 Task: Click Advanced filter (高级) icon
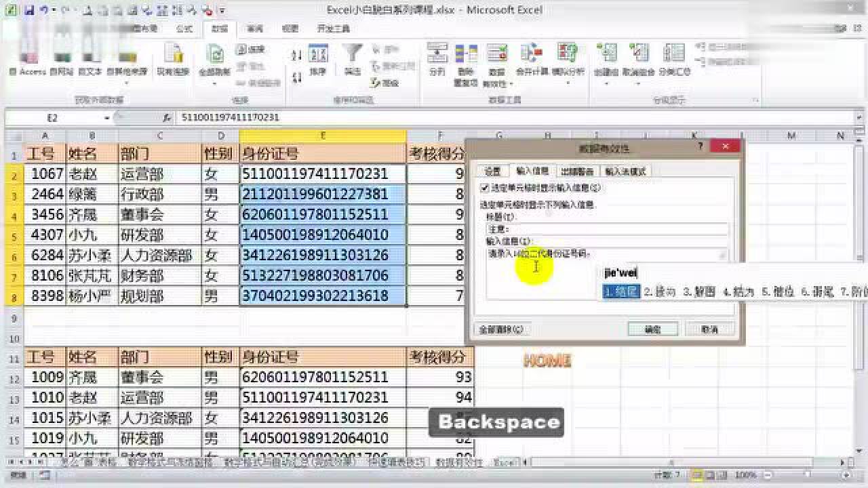tap(385, 83)
